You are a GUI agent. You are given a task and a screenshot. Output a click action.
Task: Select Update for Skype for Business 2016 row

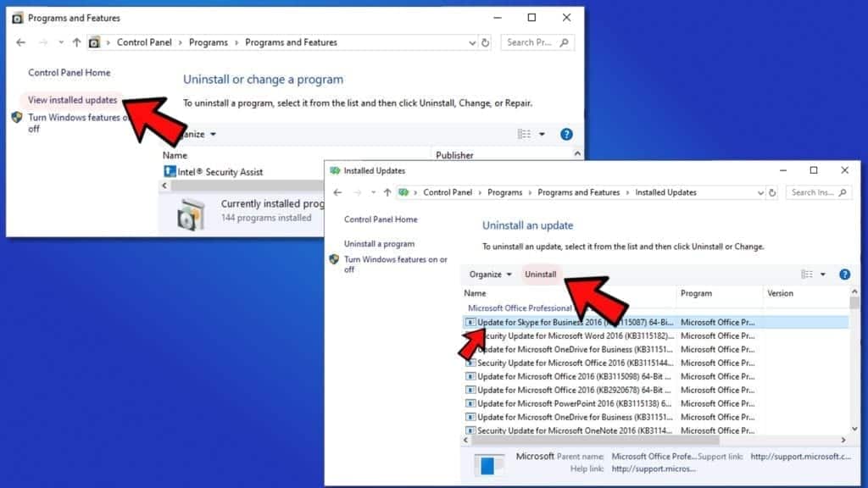(x=655, y=322)
